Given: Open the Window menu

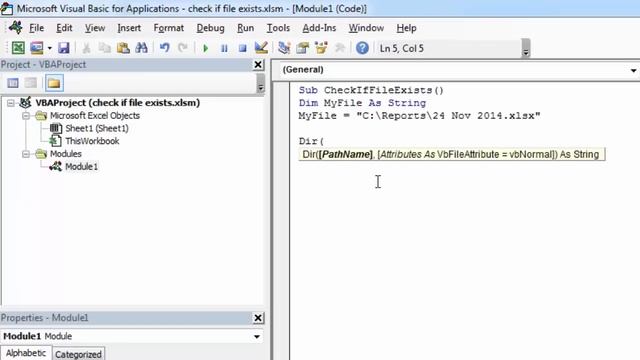Looking at the screenshot, I should point(366,28).
